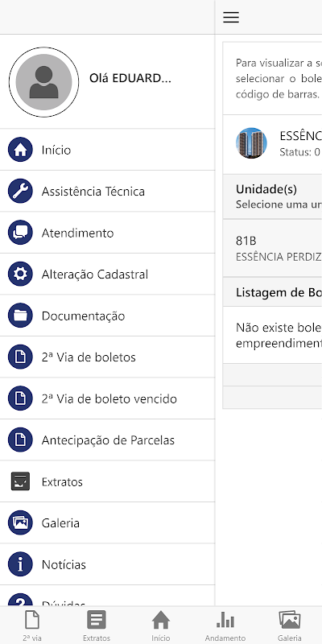Open the Andamento bottom tab
The height and width of the screenshot is (644, 322).
click(x=225, y=625)
